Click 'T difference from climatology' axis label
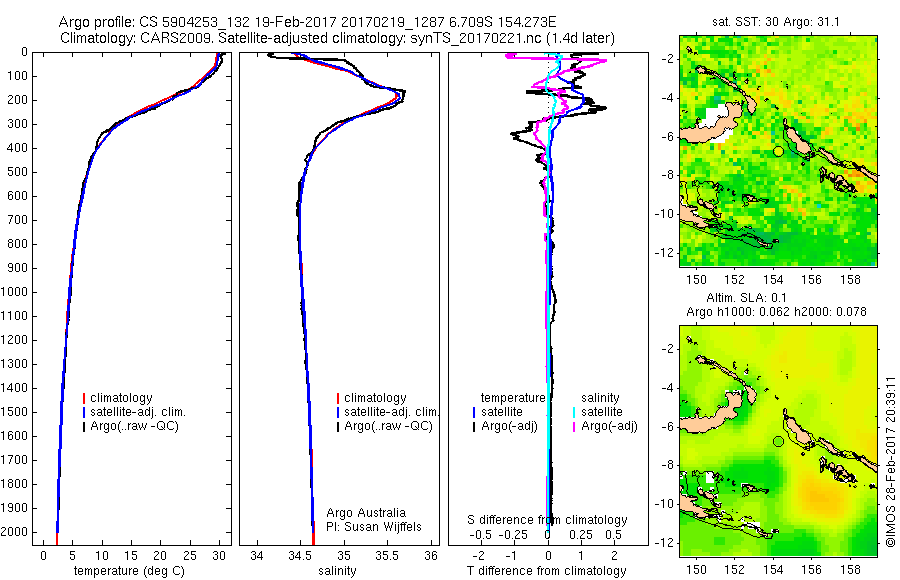 click(x=546, y=571)
